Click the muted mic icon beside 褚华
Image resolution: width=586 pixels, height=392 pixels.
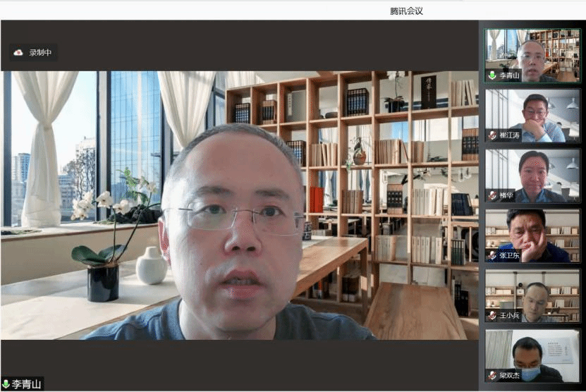[492, 195]
